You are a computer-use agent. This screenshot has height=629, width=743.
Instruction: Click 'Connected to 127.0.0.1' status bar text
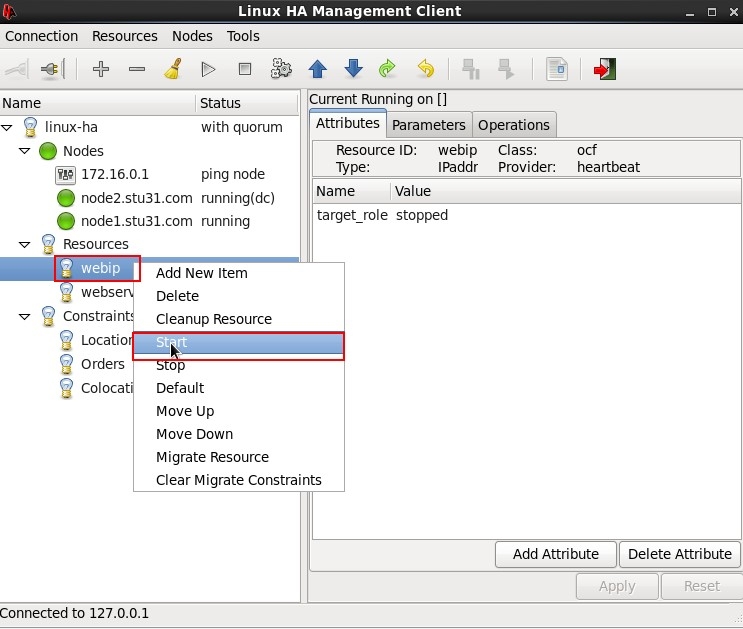coord(74,613)
